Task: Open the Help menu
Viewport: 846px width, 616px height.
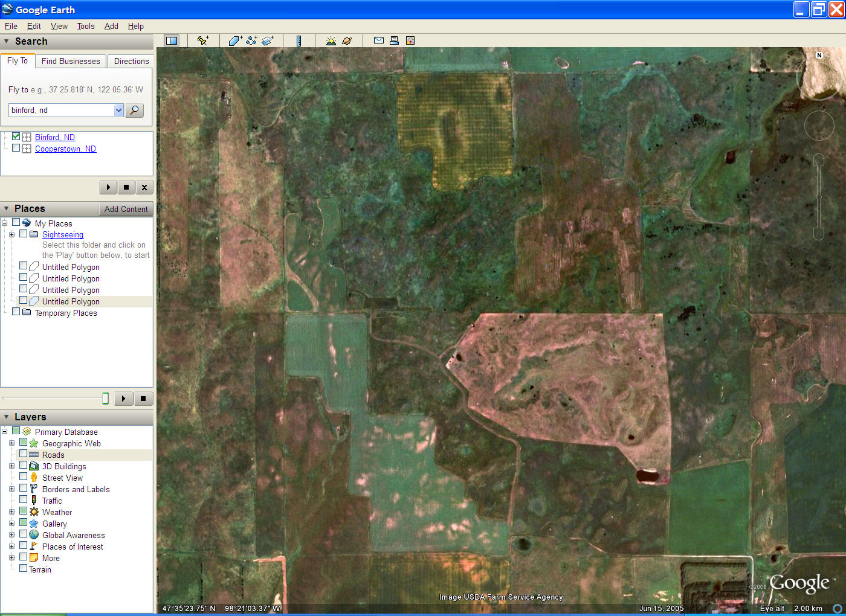Action: coord(135,26)
